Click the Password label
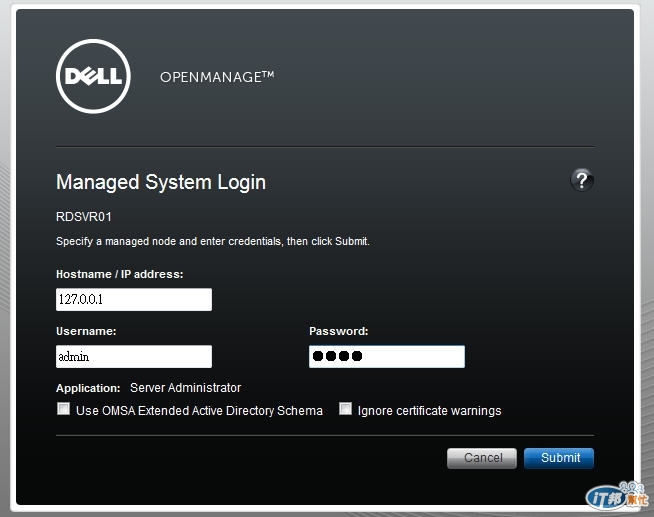The height and width of the screenshot is (517, 654). 339,331
